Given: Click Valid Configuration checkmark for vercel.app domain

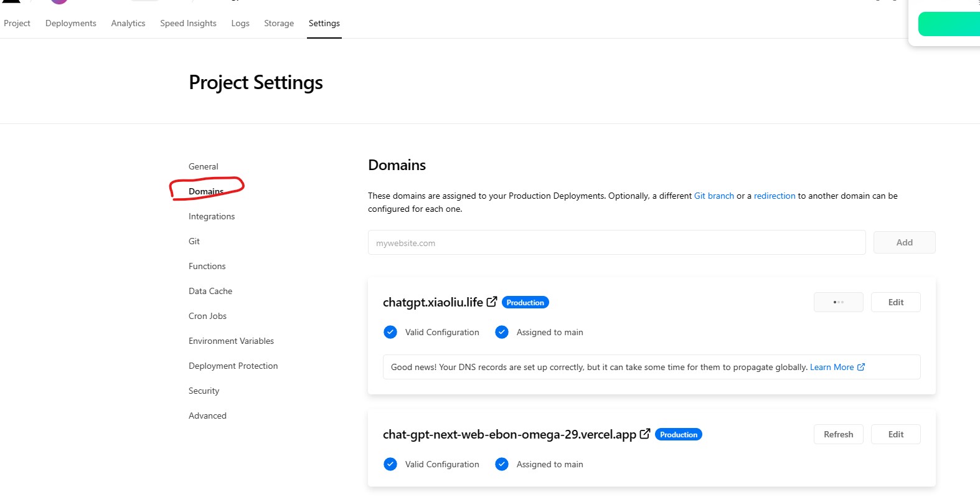Looking at the screenshot, I should [x=390, y=464].
